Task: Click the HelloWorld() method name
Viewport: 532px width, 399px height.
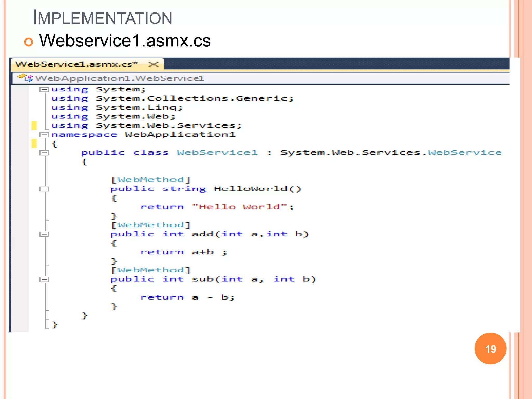Action: [257, 189]
